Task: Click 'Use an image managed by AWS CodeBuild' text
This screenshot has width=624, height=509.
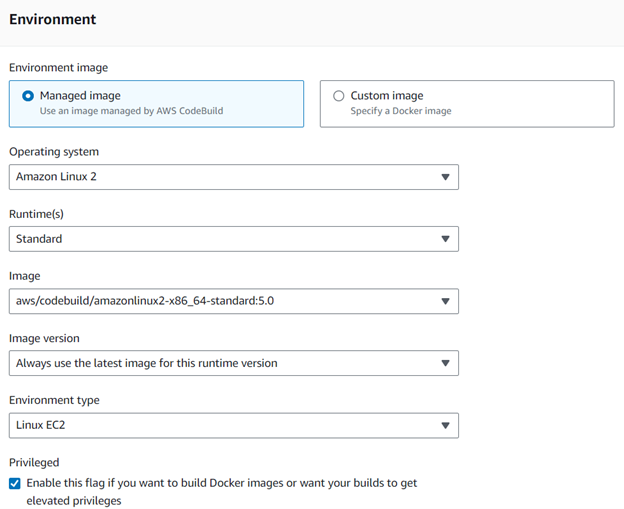Action: (x=131, y=111)
